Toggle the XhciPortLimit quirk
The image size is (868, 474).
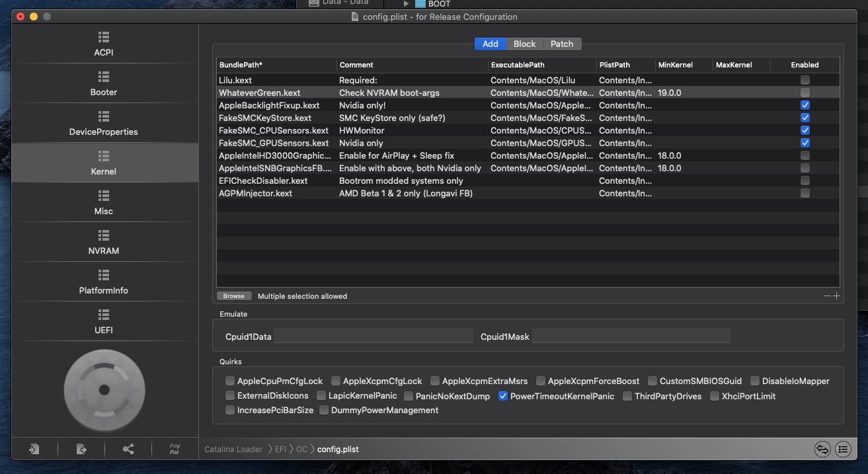click(x=715, y=396)
